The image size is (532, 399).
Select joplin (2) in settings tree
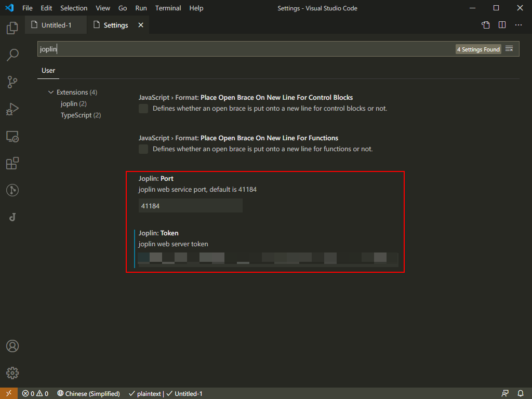point(74,104)
